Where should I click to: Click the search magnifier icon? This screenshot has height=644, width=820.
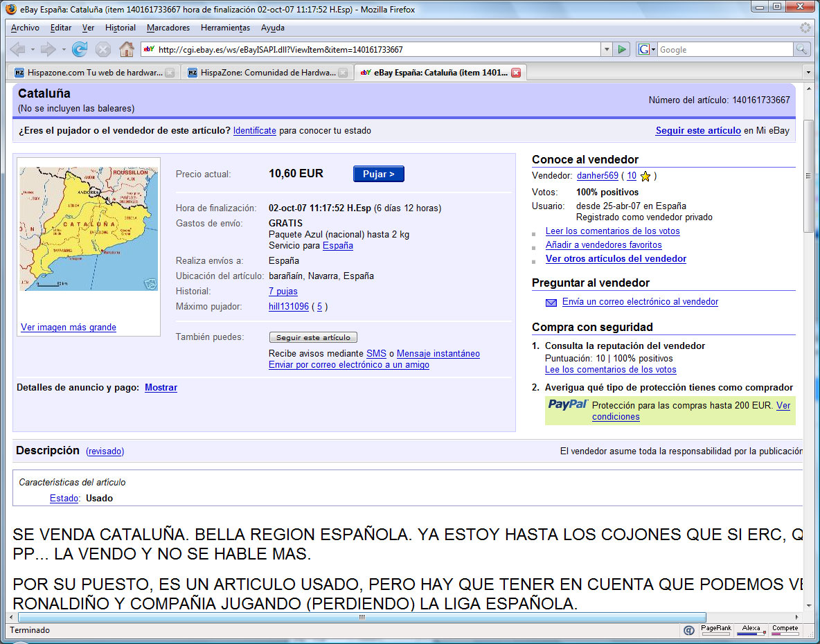tap(801, 50)
